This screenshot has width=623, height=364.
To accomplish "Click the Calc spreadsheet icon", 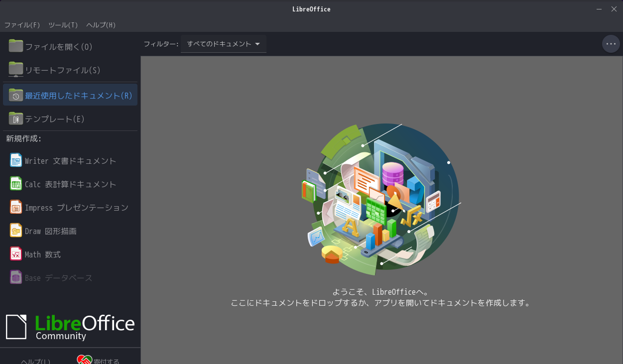I will click(x=16, y=184).
